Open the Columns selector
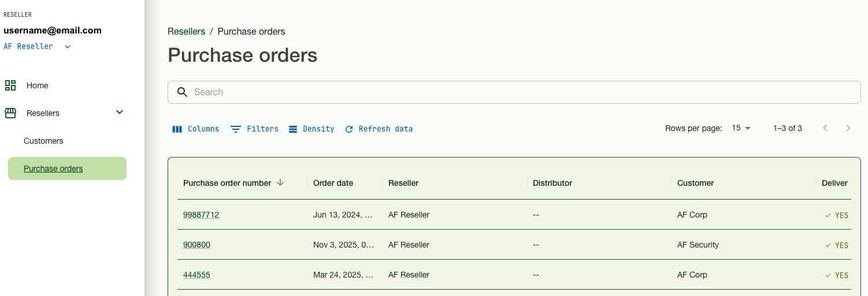 (196, 129)
